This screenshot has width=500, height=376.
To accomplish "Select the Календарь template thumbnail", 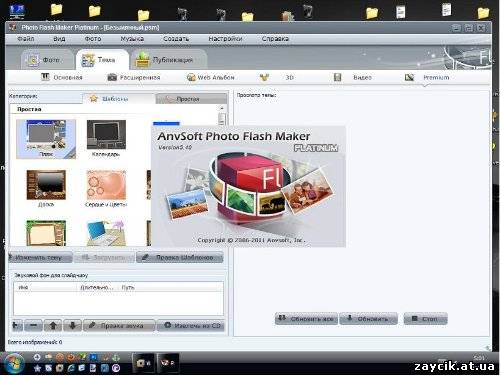I will pyautogui.click(x=106, y=138).
